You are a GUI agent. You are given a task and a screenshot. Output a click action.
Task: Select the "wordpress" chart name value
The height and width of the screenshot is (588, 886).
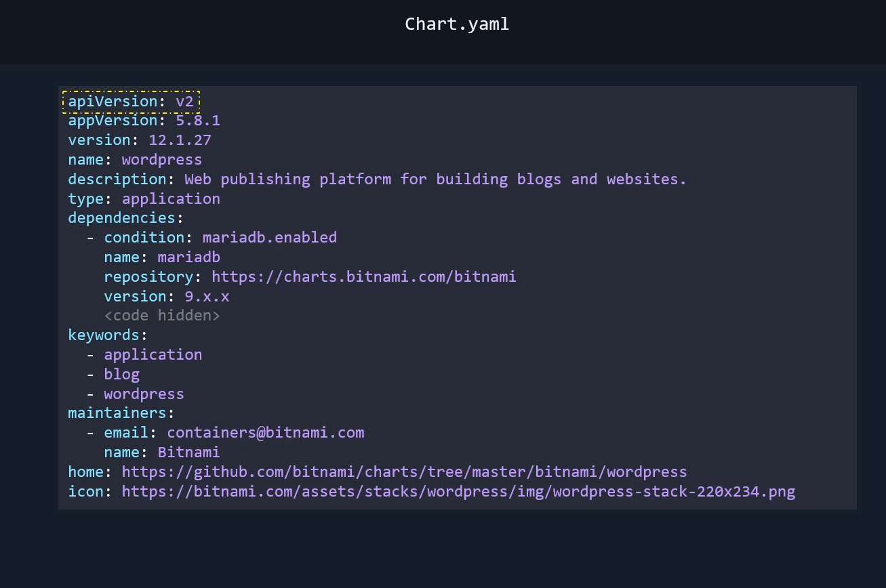point(162,160)
